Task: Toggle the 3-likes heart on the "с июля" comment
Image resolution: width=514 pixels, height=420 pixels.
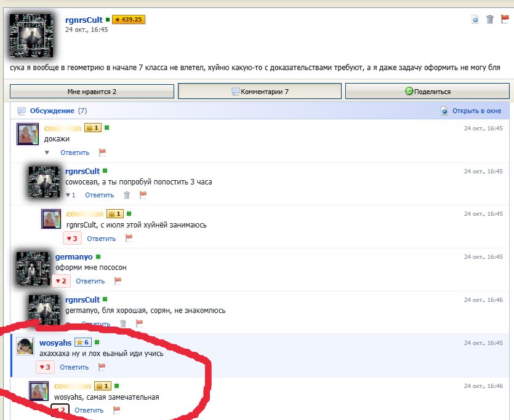Action: click(72, 239)
